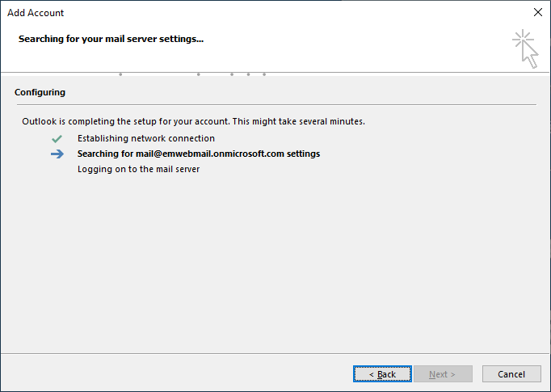The width and height of the screenshot is (551, 392).
Task: Click the Logging on to the mail server step
Action: pyautogui.click(x=138, y=170)
